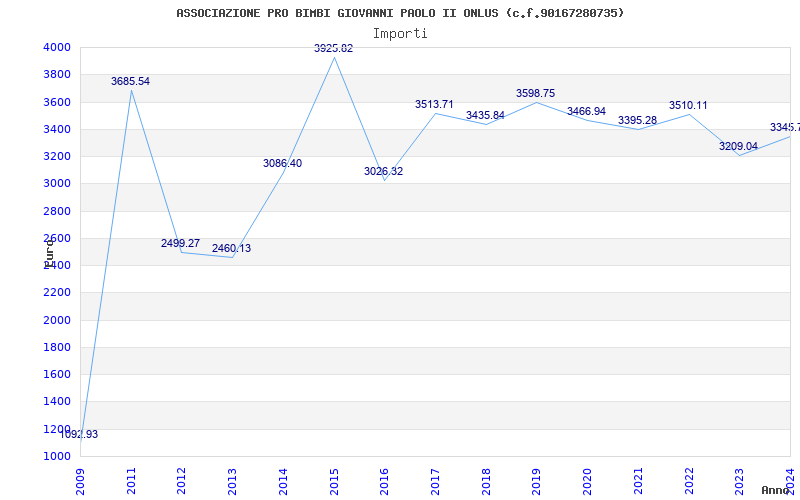Click the 2016 x-axis year label

click(384, 481)
